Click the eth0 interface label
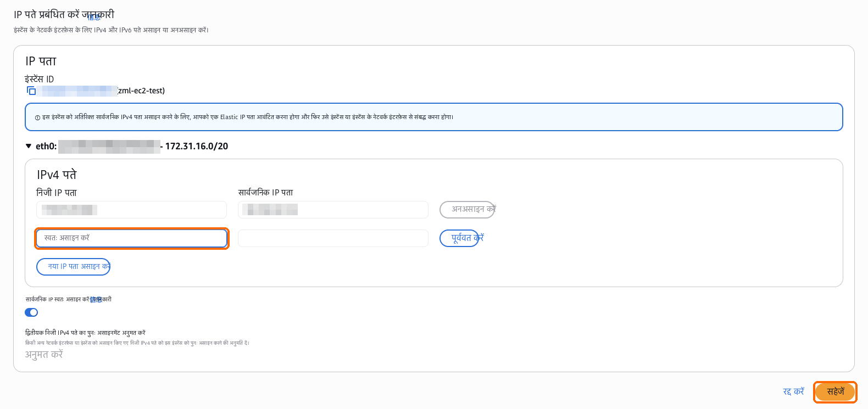This screenshot has height=409, width=868. click(x=46, y=146)
